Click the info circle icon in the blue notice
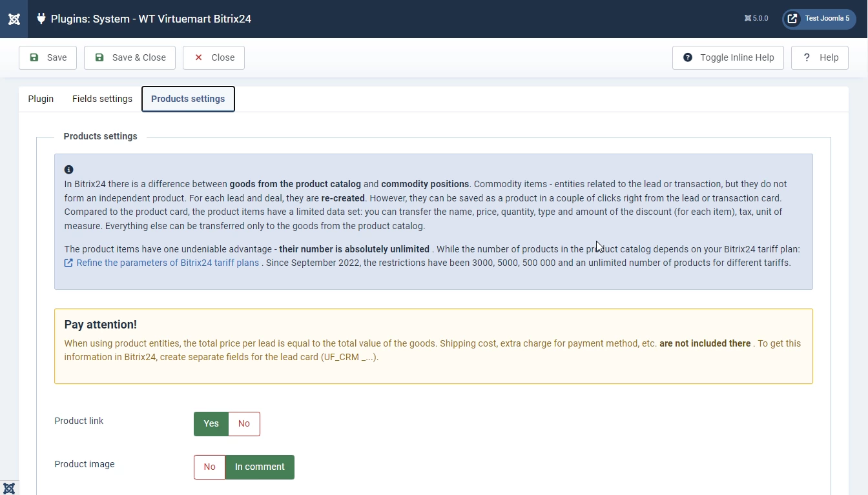This screenshot has width=868, height=495. 69,170
